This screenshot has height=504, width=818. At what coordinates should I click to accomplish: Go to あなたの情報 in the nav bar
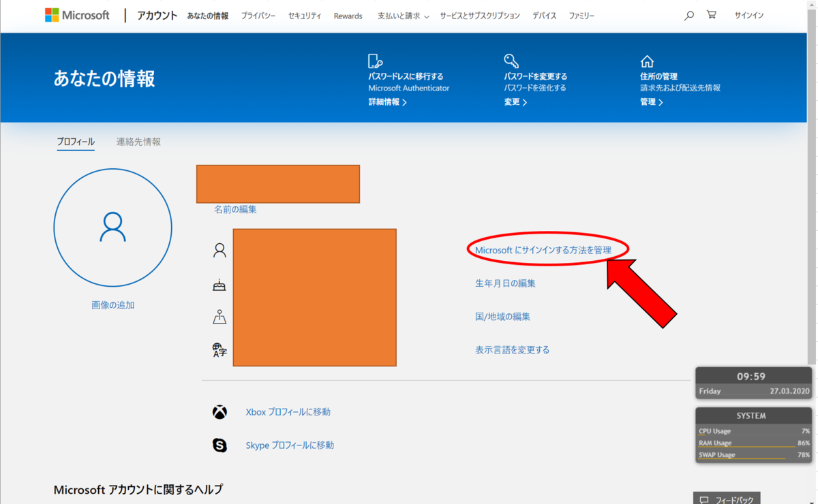(208, 16)
